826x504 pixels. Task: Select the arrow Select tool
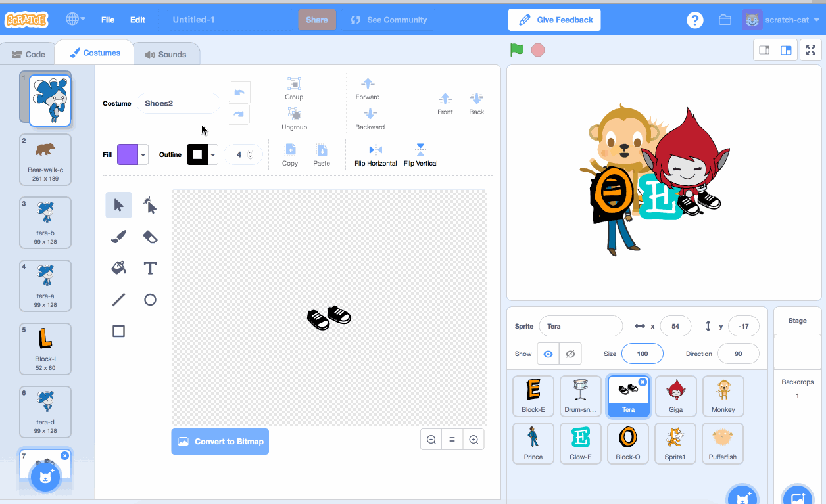tap(118, 205)
